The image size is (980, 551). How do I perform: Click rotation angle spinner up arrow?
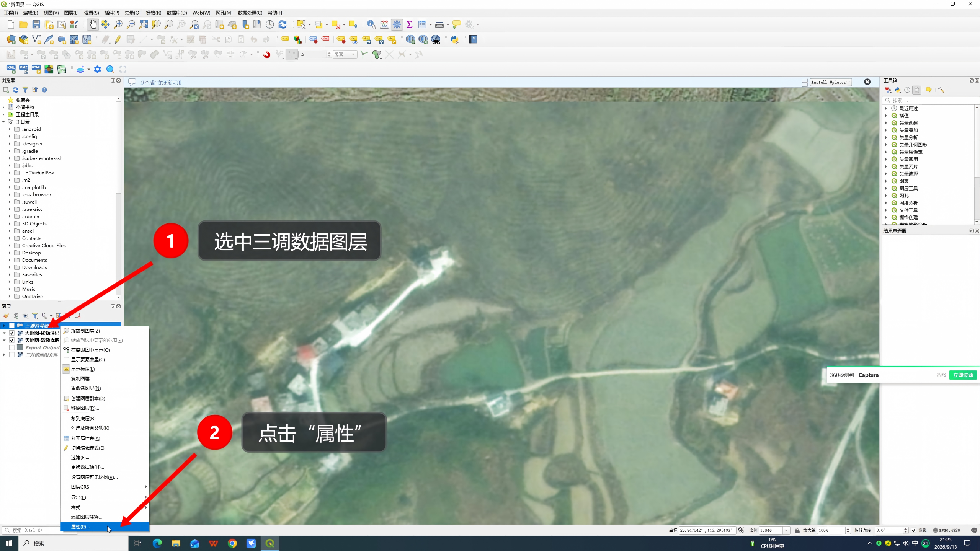(905, 528)
